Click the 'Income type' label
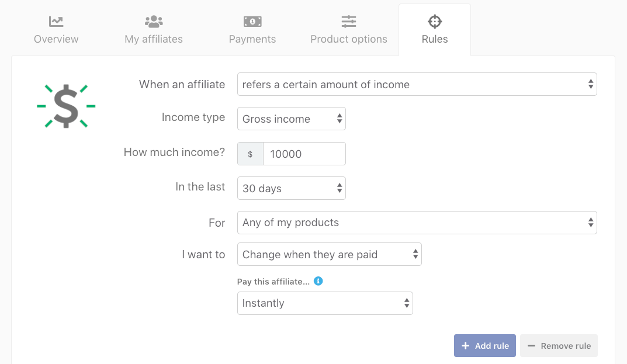 193,117
